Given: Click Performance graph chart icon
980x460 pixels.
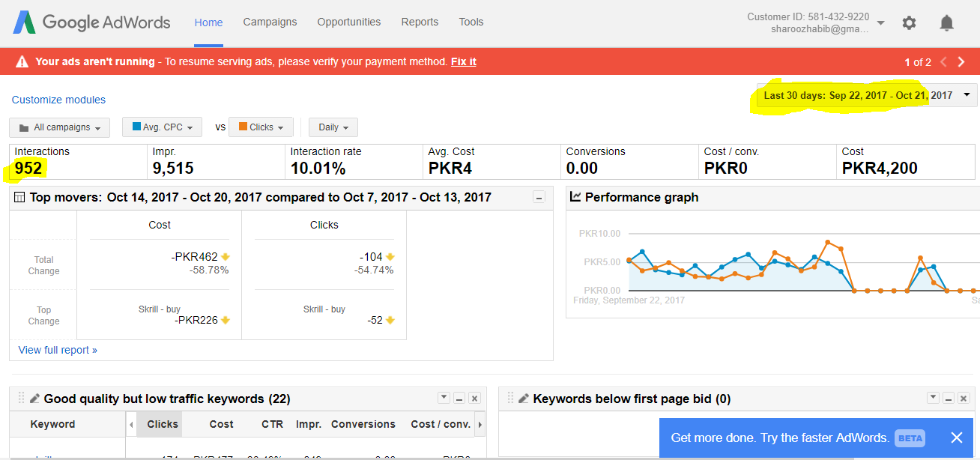Looking at the screenshot, I should point(575,197).
